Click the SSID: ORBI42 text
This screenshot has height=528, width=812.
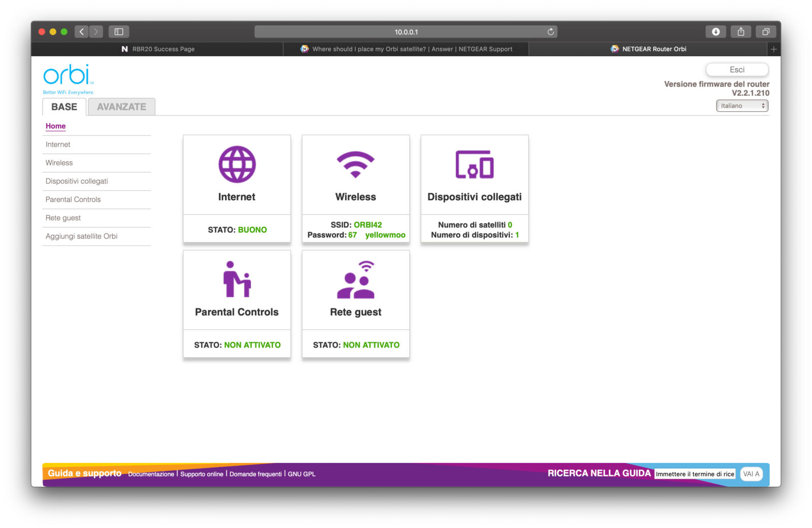356,225
